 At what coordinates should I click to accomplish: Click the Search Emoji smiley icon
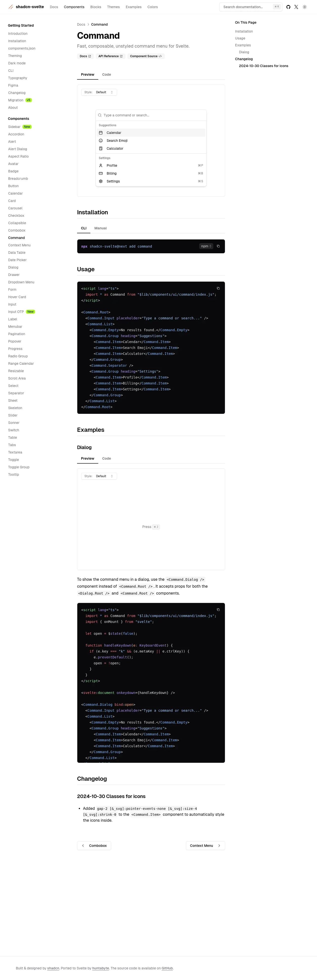(100, 141)
